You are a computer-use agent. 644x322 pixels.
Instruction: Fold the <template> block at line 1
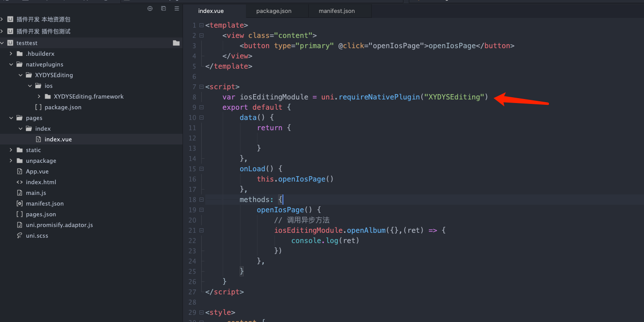click(201, 25)
